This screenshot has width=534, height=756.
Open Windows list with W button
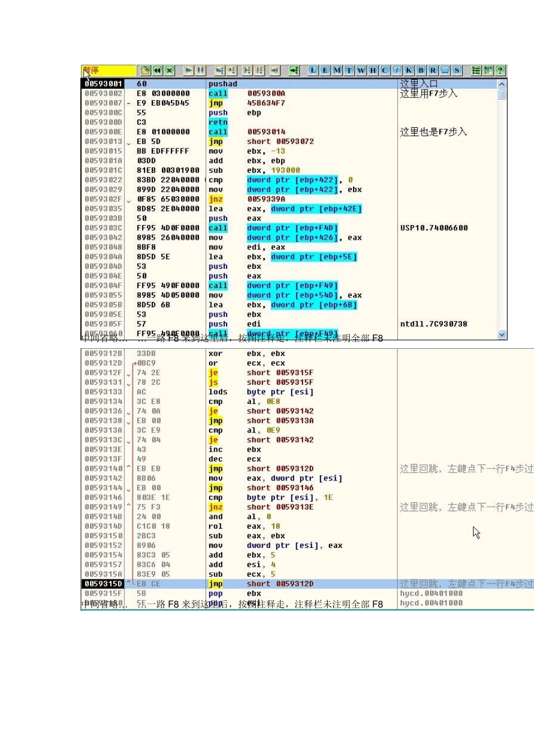click(x=361, y=70)
